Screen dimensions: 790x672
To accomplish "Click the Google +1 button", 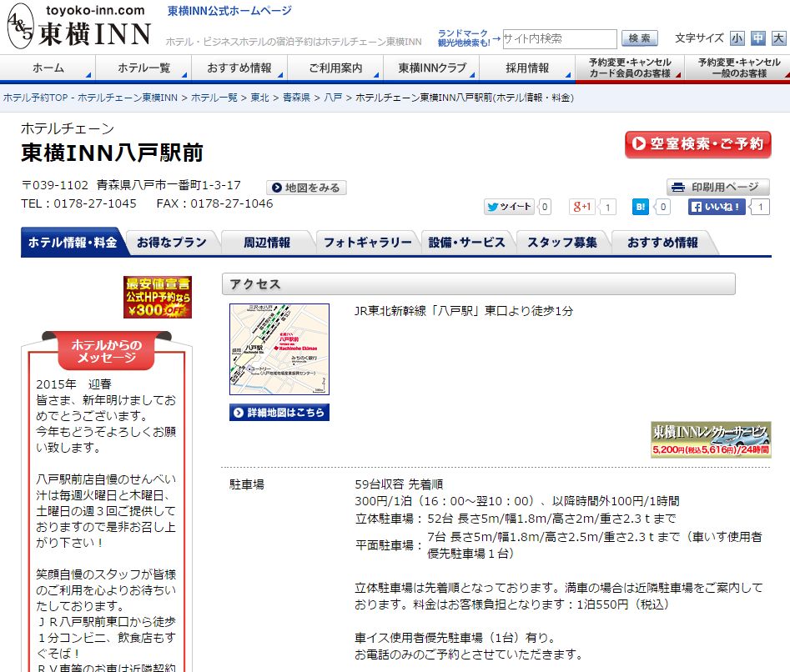I will click(581, 207).
